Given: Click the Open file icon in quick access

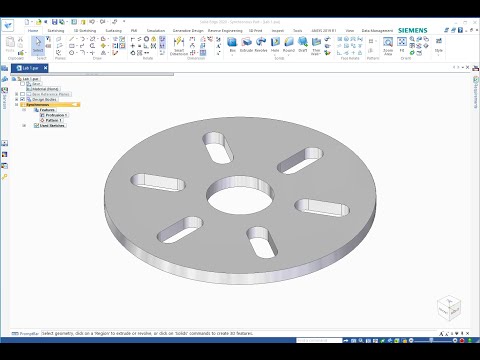Looking at the screenshot, I should pyautogui.click(x=38, y=22).
